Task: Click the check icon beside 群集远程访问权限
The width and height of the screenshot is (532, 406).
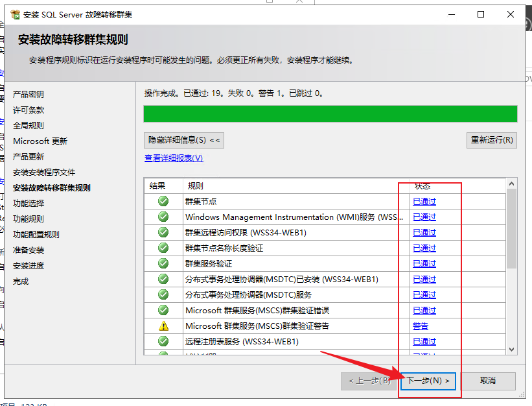Action: coord(163,232)
